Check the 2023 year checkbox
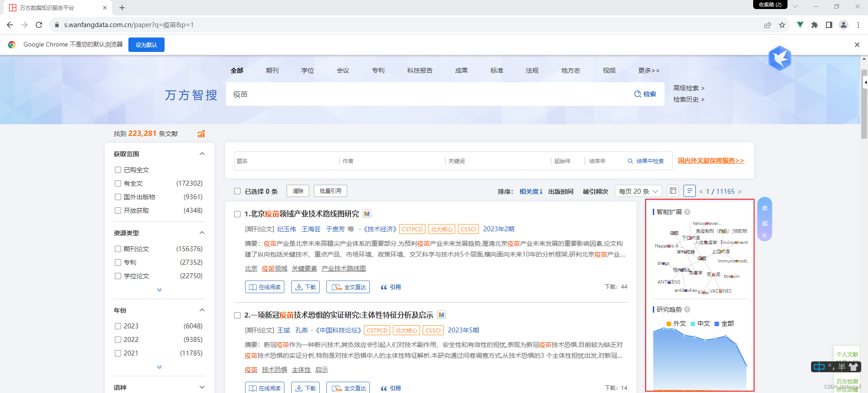The height and width of the screenshot is (393, 868). coord(118,326)
